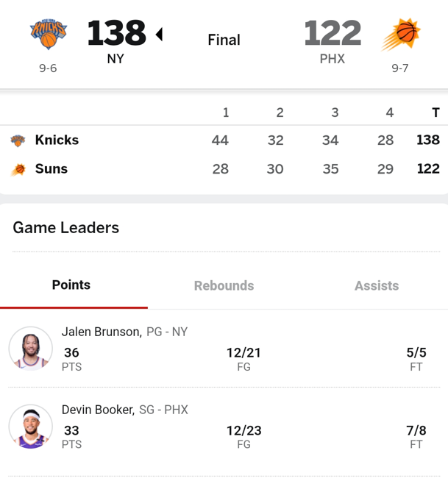Open the Devin Booker player link
Viewport: 448px width, 481px height.
tap(98, 410)
